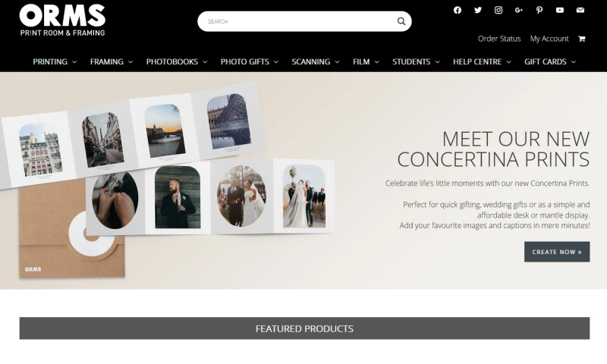Click the Google Plus icon

point(519,10)
